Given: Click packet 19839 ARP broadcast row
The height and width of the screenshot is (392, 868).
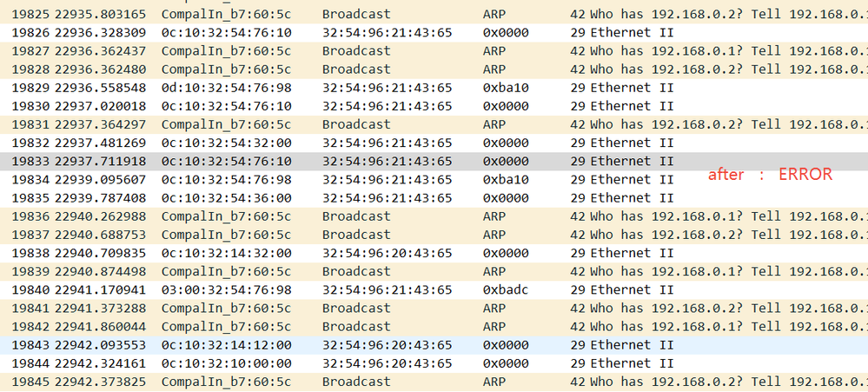Looking at the screenshot, I should [348, 271].
